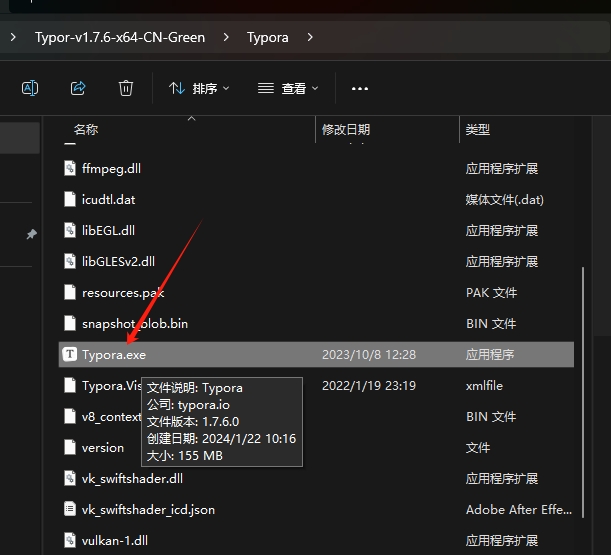Click the Rename icon in the toolbar
The image size is (611, 555).
click(x=30, y=88)
